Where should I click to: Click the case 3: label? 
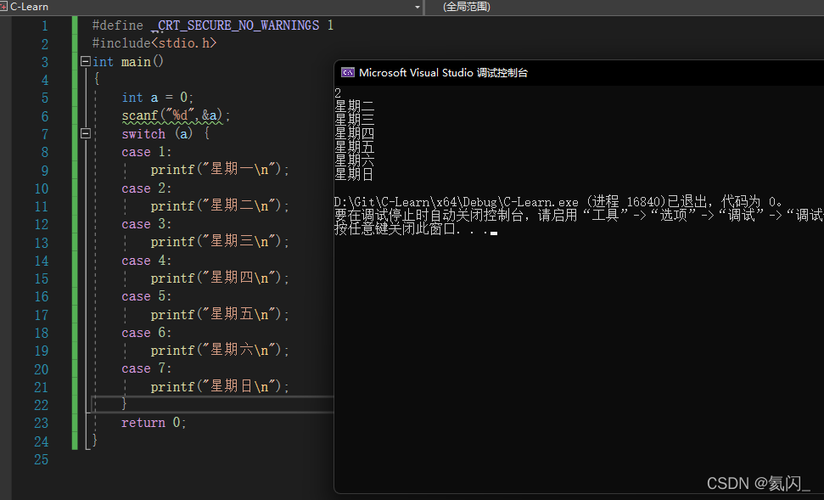[147, 224]
